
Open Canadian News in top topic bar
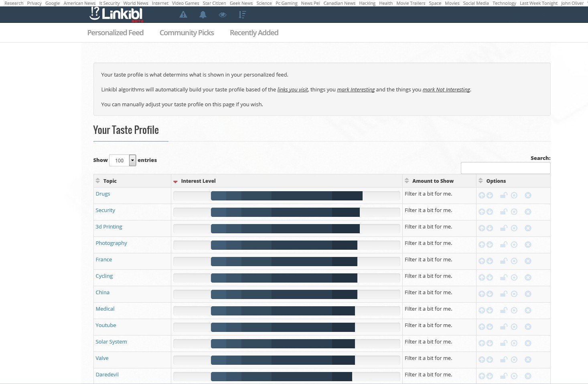[339, 3]
